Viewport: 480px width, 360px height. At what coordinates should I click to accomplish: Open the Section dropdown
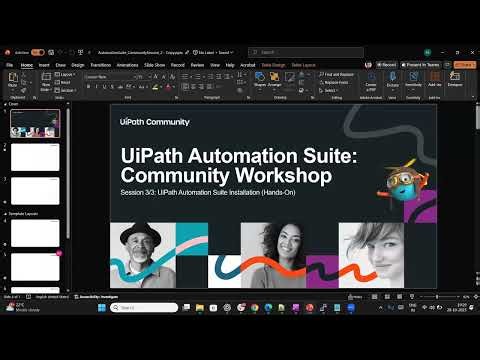[65, 90]
